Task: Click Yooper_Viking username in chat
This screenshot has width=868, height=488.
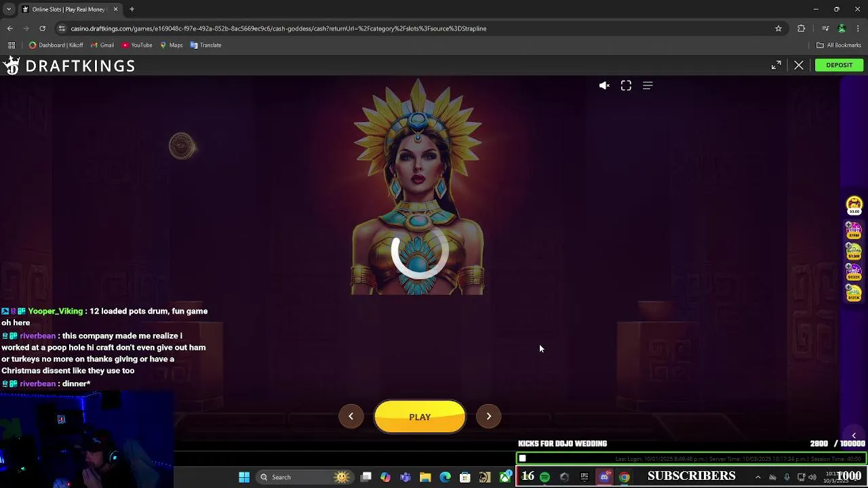Action: tap(56, 311)
